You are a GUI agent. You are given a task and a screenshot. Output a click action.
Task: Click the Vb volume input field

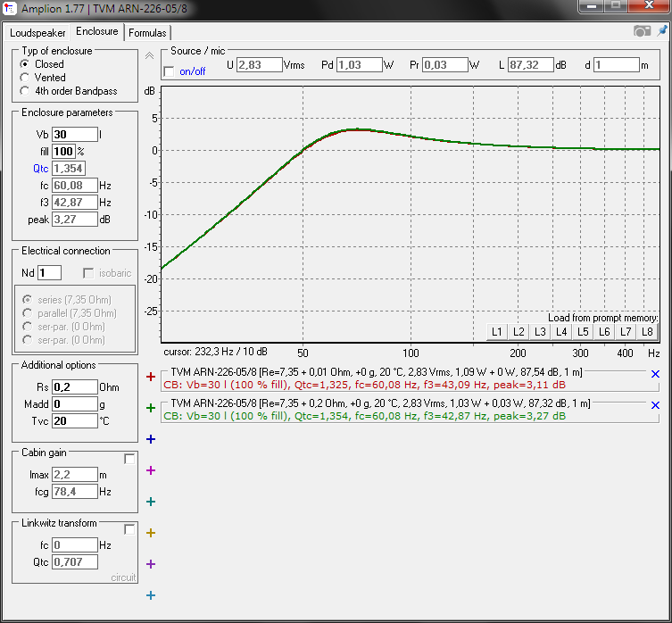pos(75,135)
